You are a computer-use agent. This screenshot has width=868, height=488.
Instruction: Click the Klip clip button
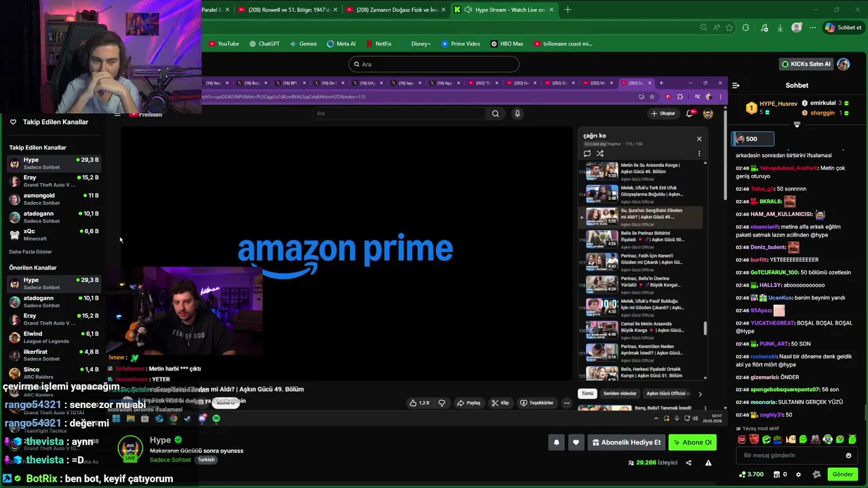click(x=500, y=403)
